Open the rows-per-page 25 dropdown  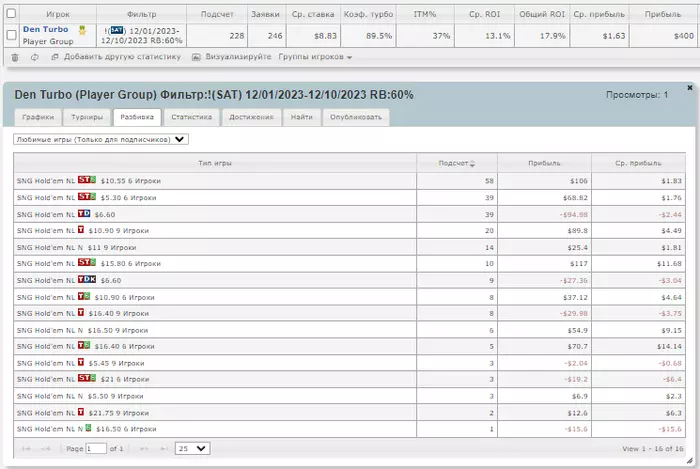coord(192,448)
